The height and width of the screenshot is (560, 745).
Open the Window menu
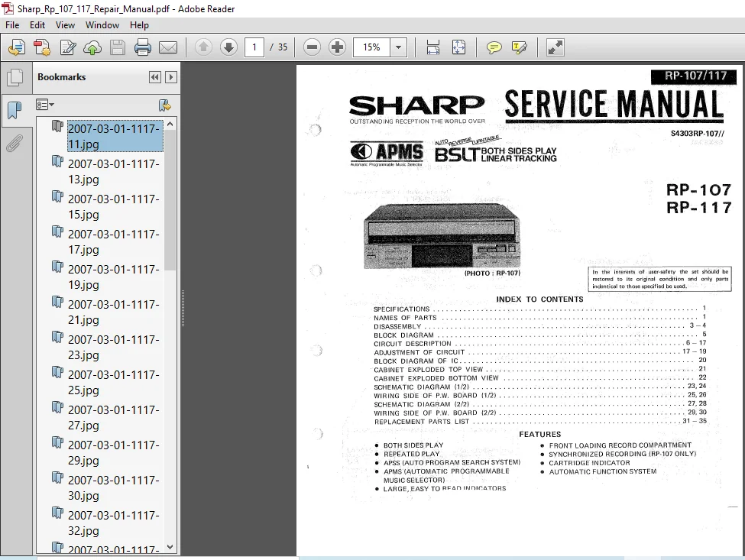coord(102,25)
